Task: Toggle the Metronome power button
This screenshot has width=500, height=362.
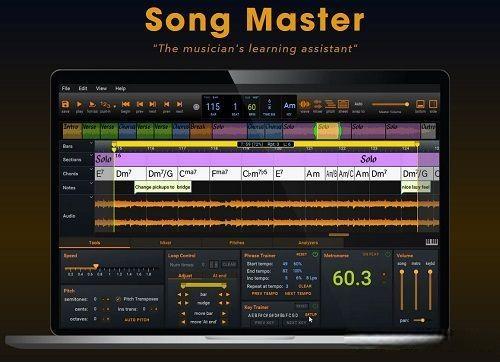Action: point(388,254)
